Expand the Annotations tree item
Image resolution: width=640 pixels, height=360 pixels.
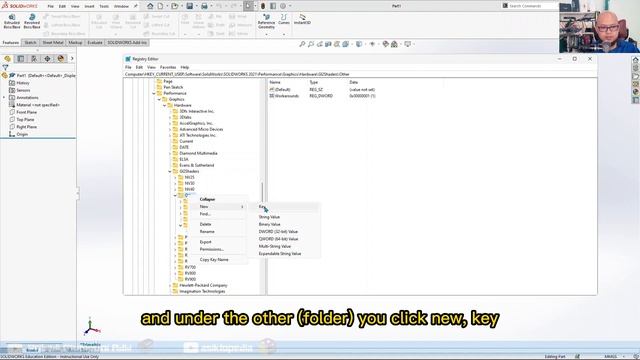tap(4, 98)
